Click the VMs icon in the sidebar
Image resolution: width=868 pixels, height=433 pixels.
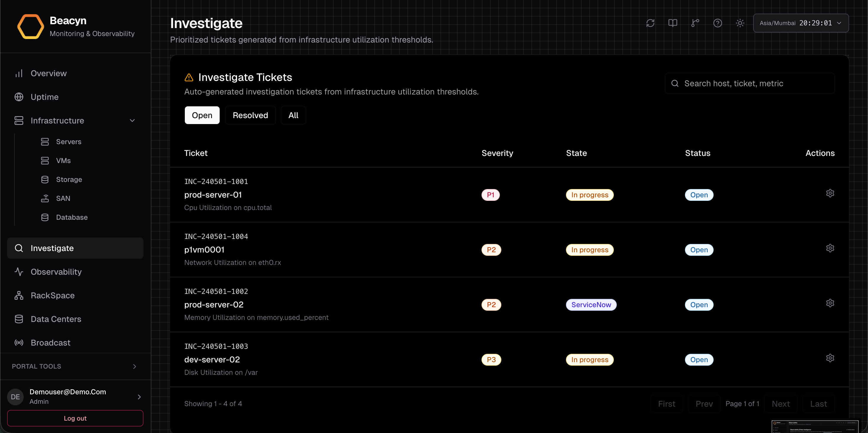45,160
